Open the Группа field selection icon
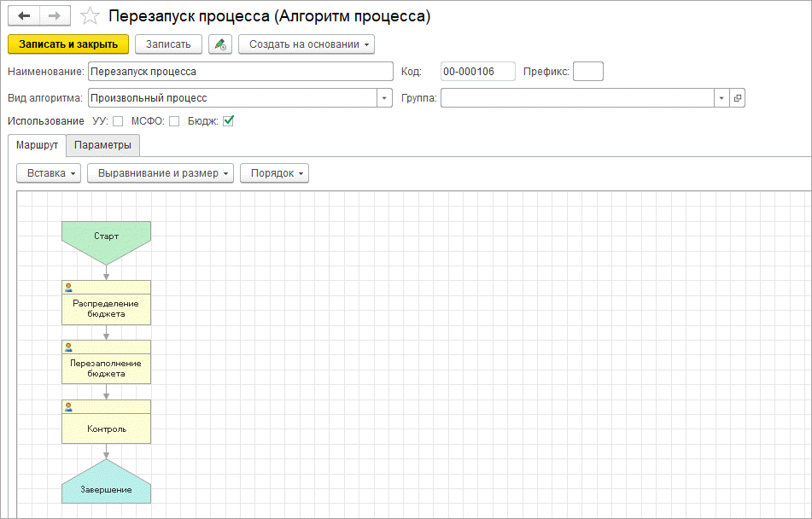 tap(738, 98)
